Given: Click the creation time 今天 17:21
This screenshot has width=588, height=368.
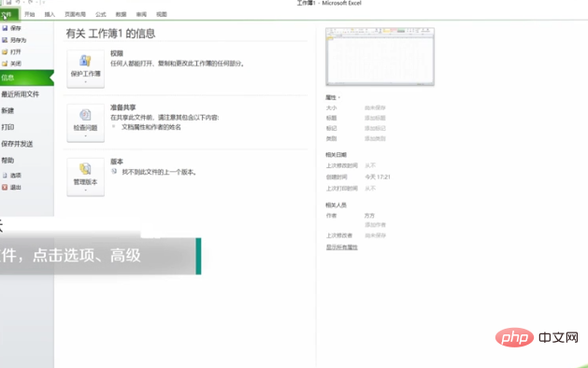Looking at the screenshot, I should point(378,177).
